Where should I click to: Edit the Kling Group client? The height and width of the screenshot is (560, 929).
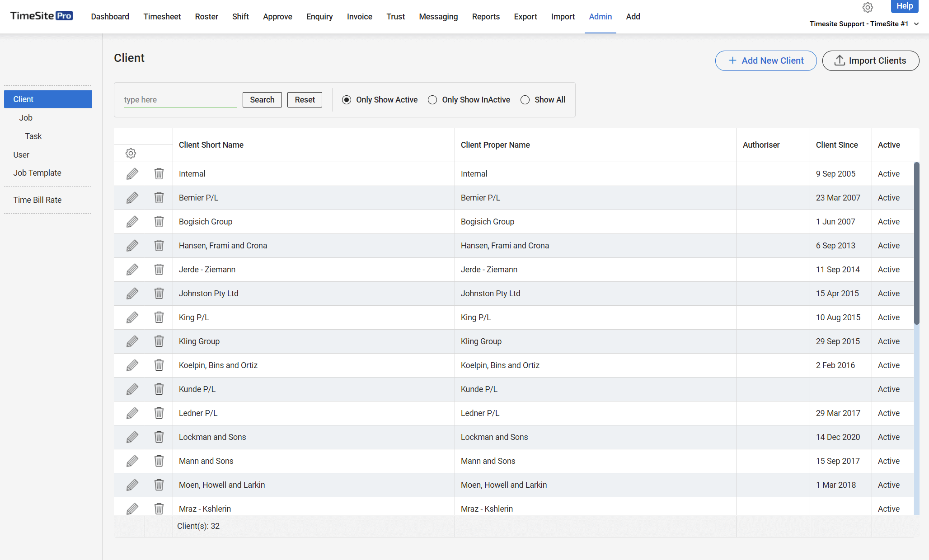(132, 341)
